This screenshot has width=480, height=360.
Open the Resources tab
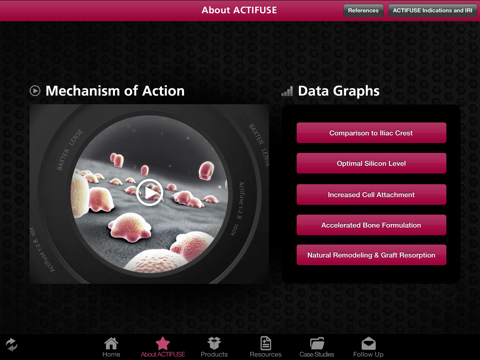tap(265, 347)
